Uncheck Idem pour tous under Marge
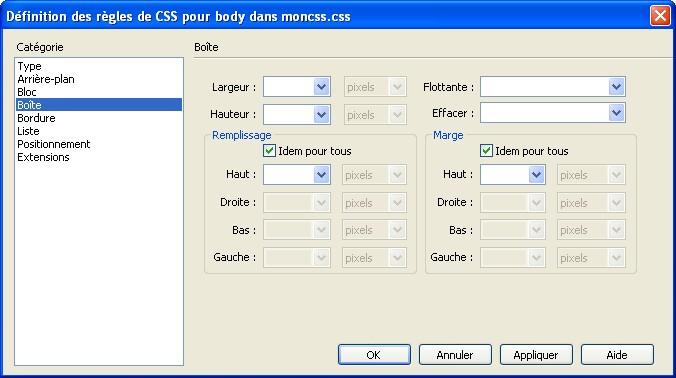This screenshot has width=676, height=378. click(x=486, y=151)
